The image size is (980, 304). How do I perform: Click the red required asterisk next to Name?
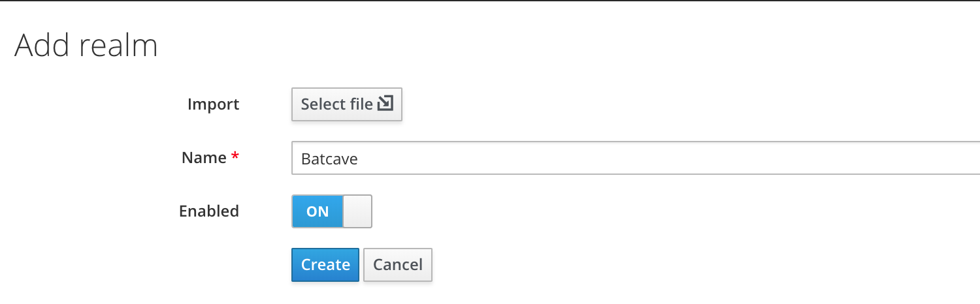pos(235,157)
